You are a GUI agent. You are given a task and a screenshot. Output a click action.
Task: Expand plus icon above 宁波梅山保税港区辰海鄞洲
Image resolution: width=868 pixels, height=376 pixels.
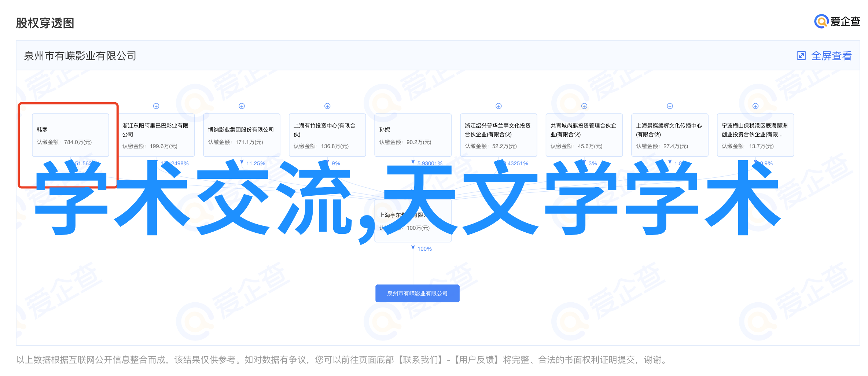tap(755, 106)
